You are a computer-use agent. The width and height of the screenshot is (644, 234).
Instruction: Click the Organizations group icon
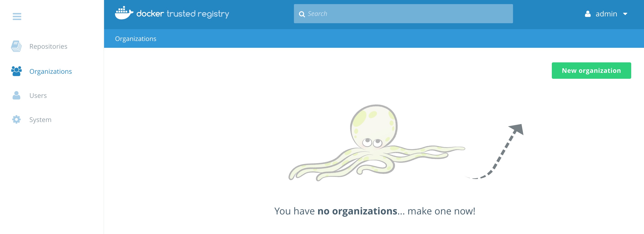(16, 71)
